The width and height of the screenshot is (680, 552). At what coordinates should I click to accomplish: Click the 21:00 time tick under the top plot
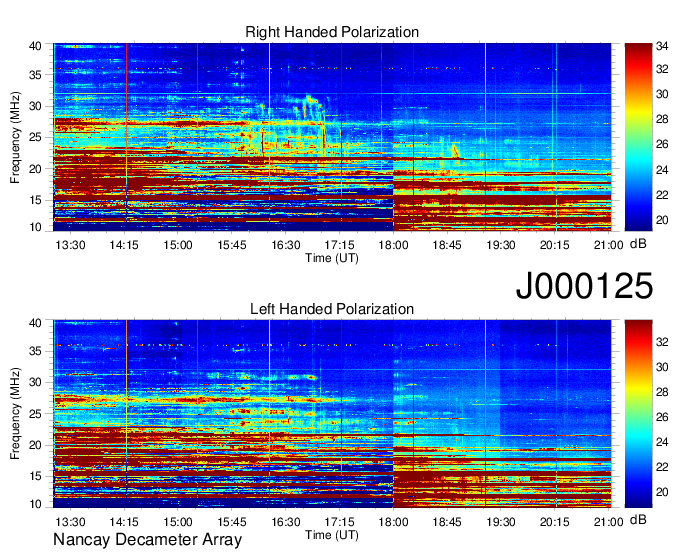608,245
